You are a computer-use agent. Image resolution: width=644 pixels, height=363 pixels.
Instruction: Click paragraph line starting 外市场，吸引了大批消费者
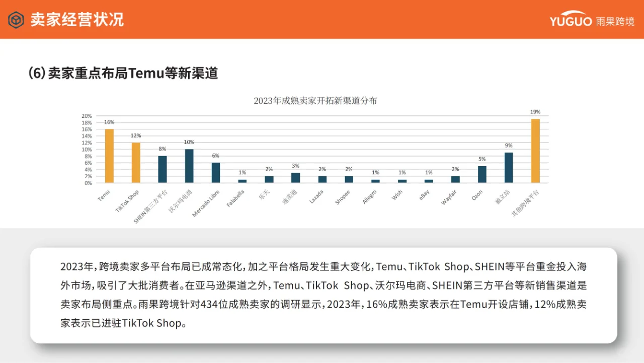(324, 285)
